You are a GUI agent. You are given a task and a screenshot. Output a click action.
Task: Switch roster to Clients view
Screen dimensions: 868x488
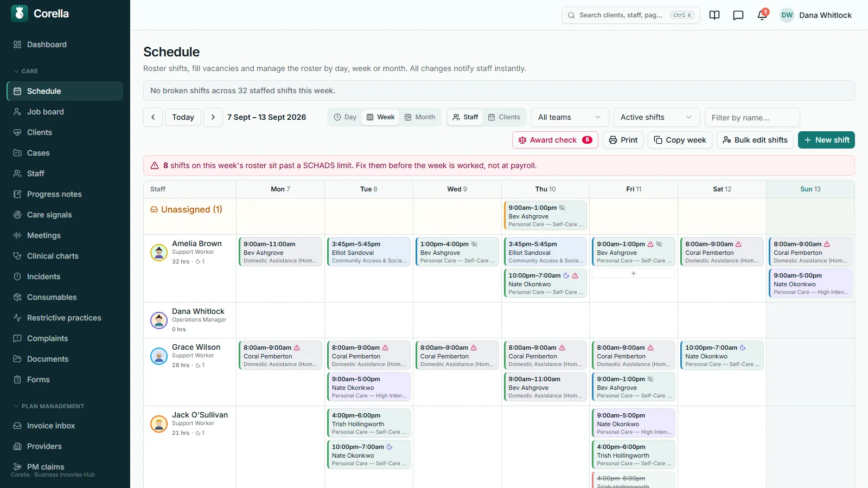(504, 117)
